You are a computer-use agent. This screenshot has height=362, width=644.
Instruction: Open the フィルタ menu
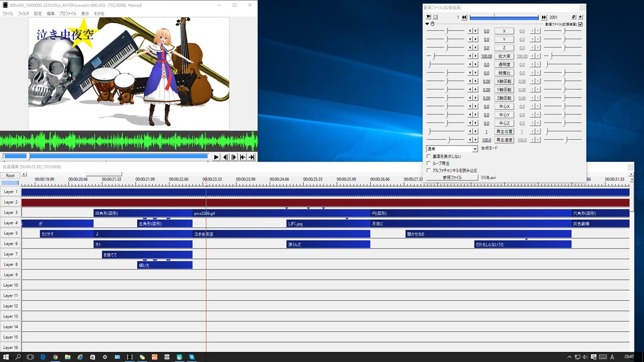coord(24,13)
